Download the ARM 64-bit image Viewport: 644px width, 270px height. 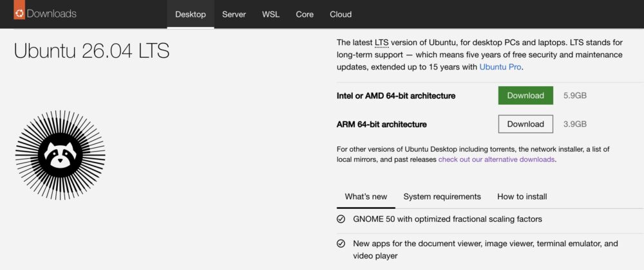(526, 124)
